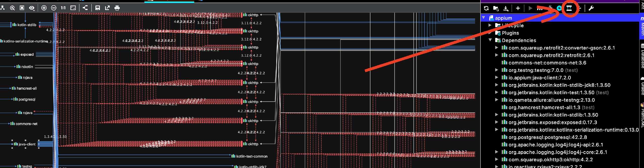Click the film-frame icon in diagram toolbar

tap(22, 8)
